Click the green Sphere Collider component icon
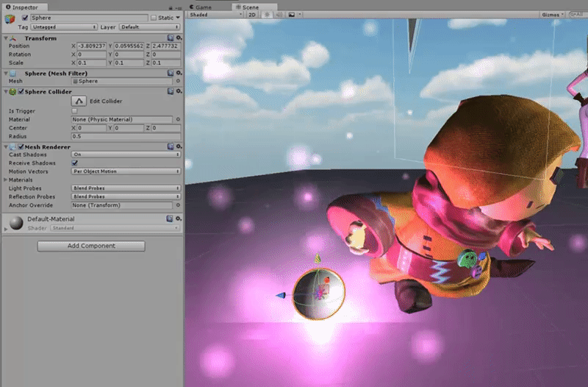Viewport: 588px width, 387px height. click(x=12, y=91)
